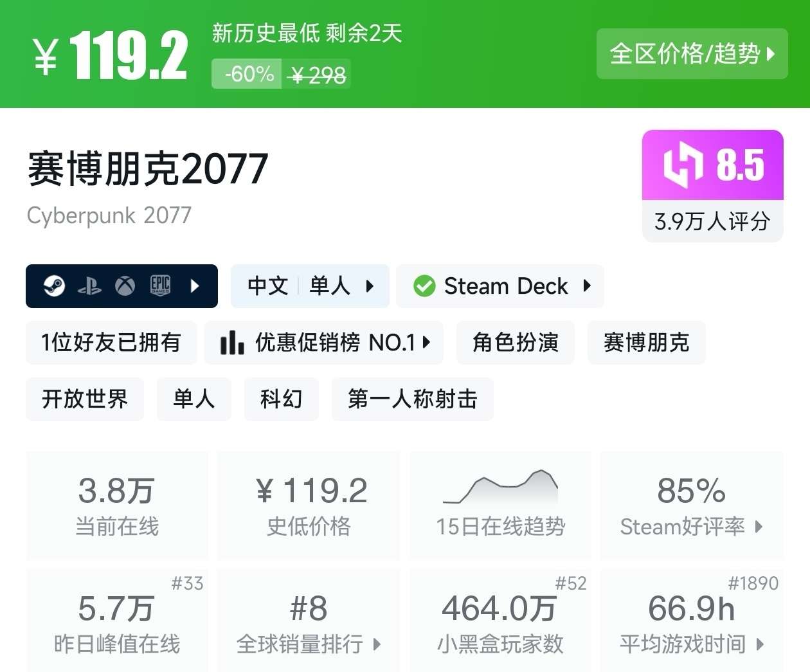Click the 1位好友已拥有 tag
Screen dimensions: 810x672
pos(111,343)
